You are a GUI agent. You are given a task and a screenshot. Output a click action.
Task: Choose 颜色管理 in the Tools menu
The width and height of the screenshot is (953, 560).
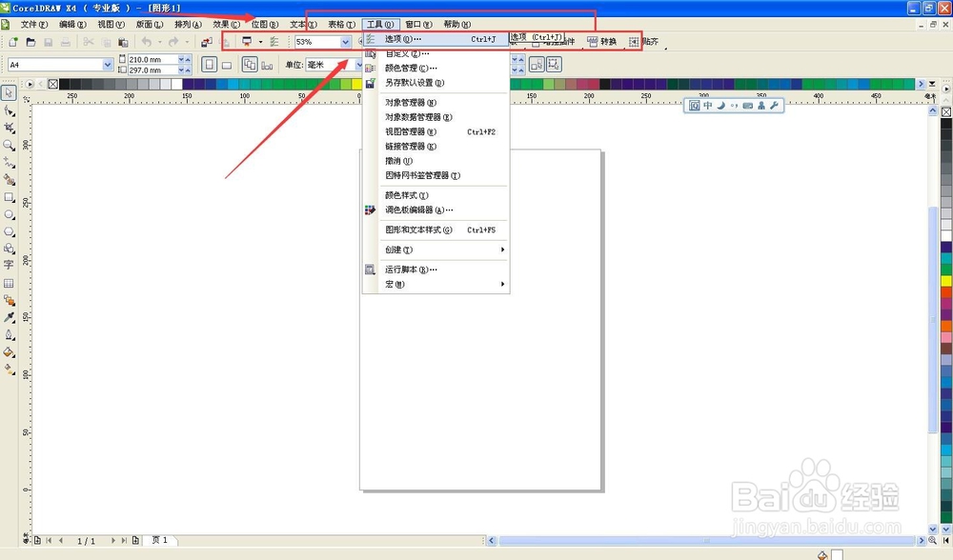(x=436, y=68)
